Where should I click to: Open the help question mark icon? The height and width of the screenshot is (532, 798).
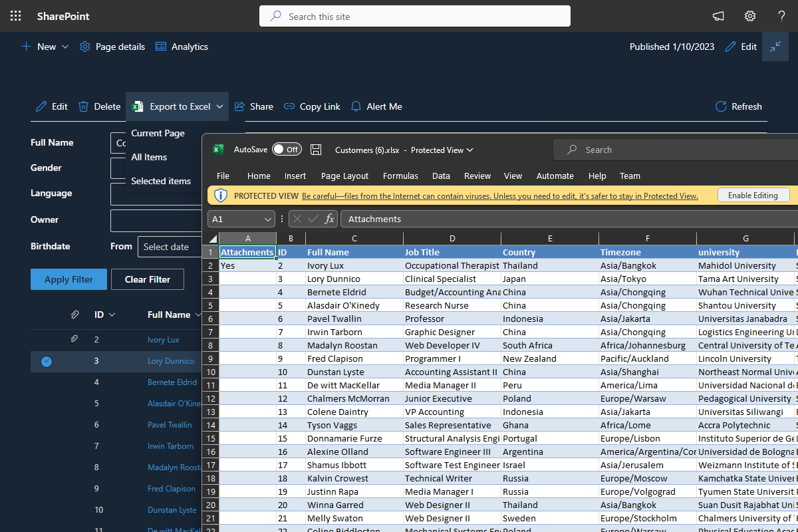[782, 16]
